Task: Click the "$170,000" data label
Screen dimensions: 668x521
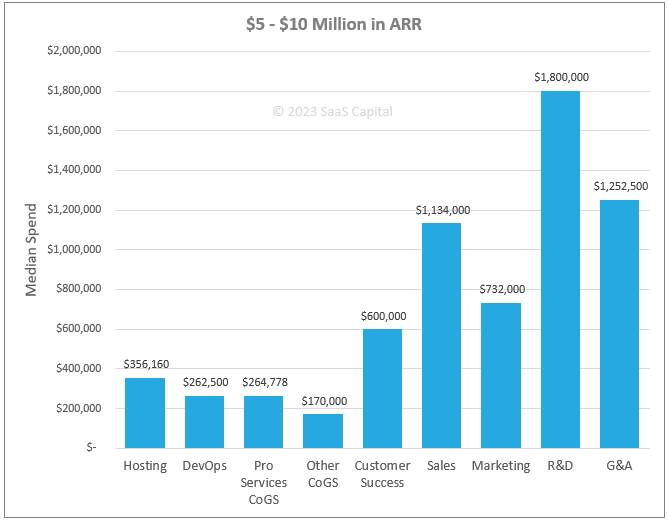Action: 324,401
